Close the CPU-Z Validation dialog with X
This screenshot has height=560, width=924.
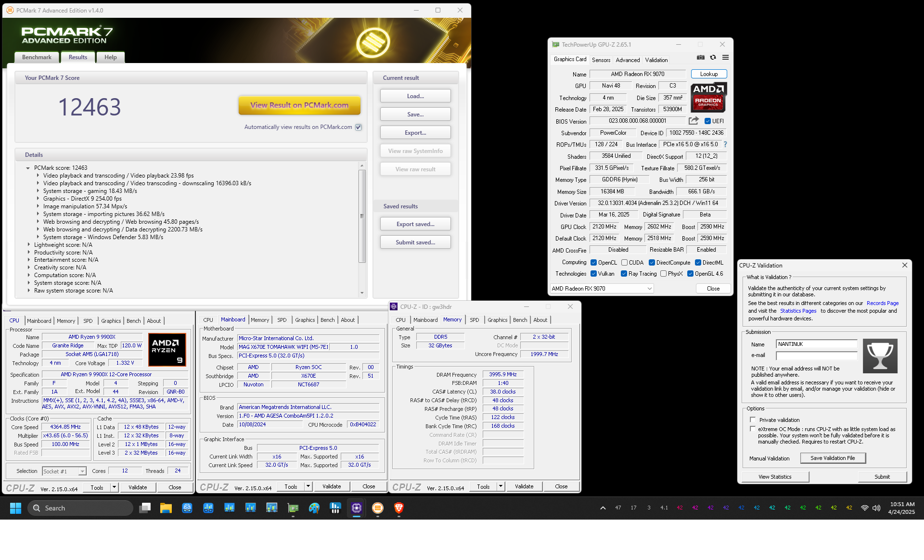point(905,265)
